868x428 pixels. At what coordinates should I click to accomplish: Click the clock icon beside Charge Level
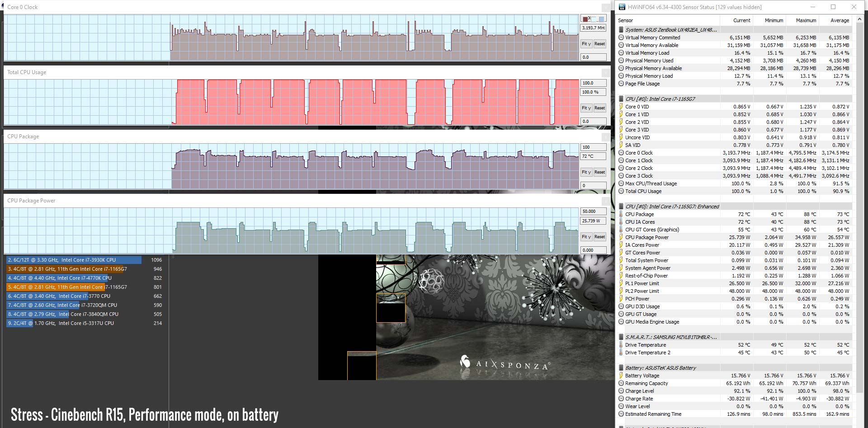(x=621, y=391)
